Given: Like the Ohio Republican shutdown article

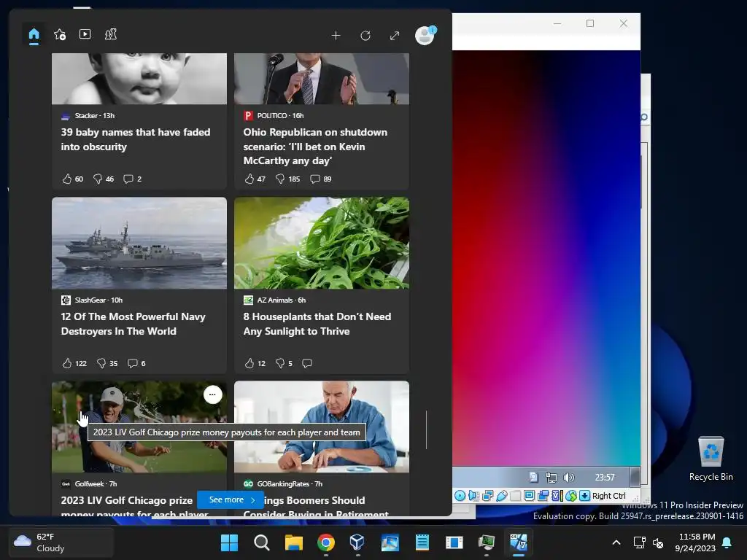Looking at the screenshot, I should (x=255, y=179).
